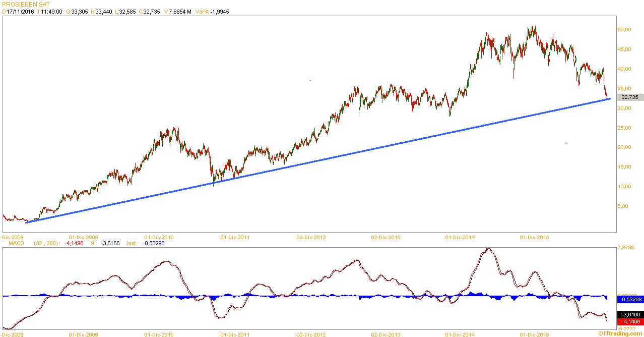
Task: Click the MACD indicator label
Action: (x=12, y=243)
